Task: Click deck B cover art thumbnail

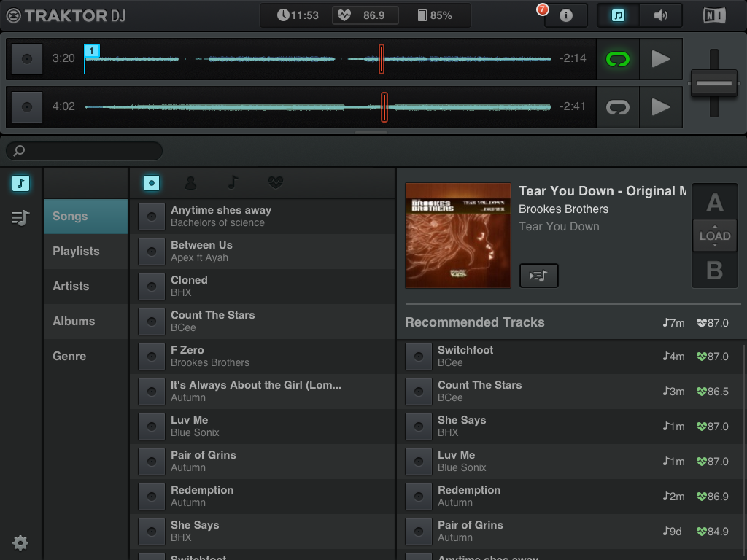Action: point(27,107)
